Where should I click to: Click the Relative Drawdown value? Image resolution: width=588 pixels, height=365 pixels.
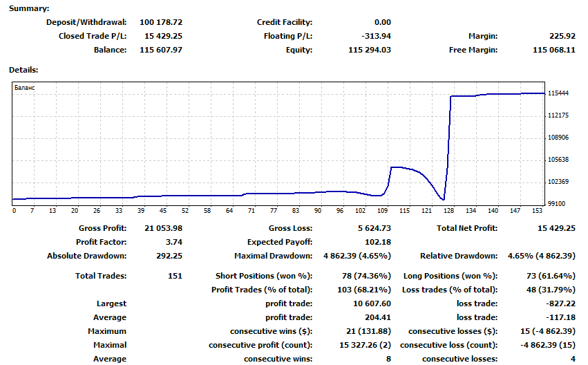click(x=542, y=256)
